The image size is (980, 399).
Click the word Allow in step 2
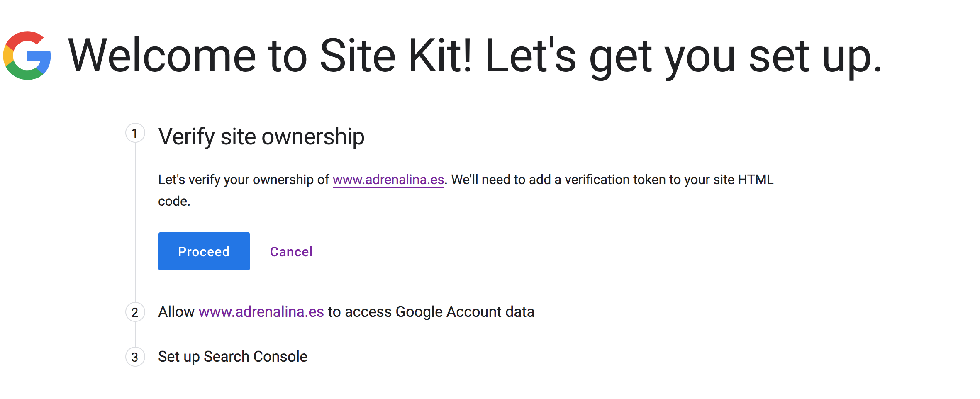(176, 312)
